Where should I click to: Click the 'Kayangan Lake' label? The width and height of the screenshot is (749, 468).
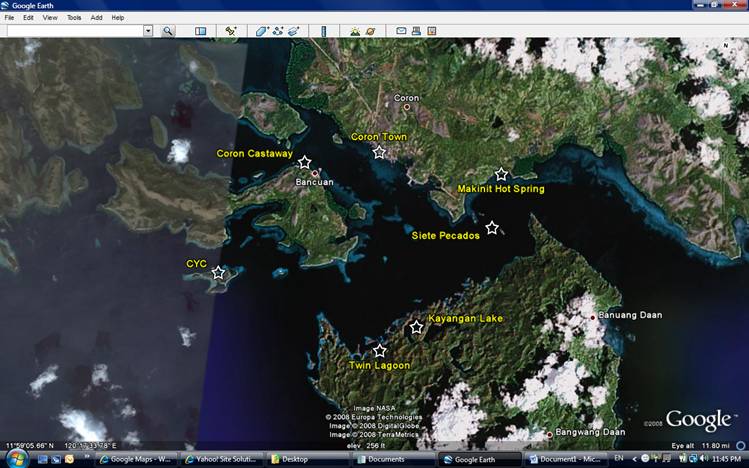(465, 319)
